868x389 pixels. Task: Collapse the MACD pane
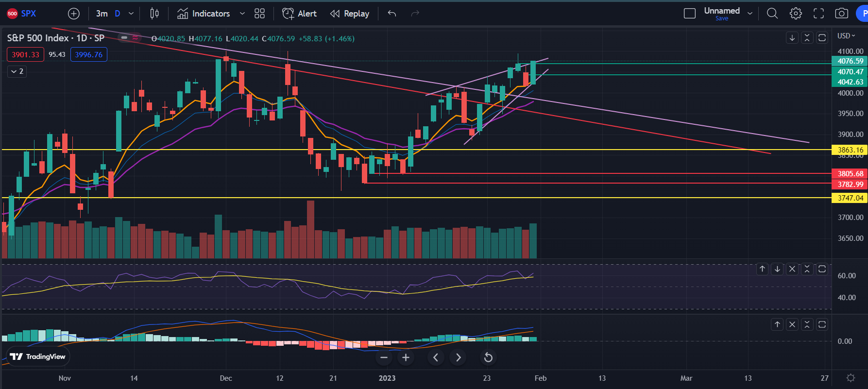(807, 324)
